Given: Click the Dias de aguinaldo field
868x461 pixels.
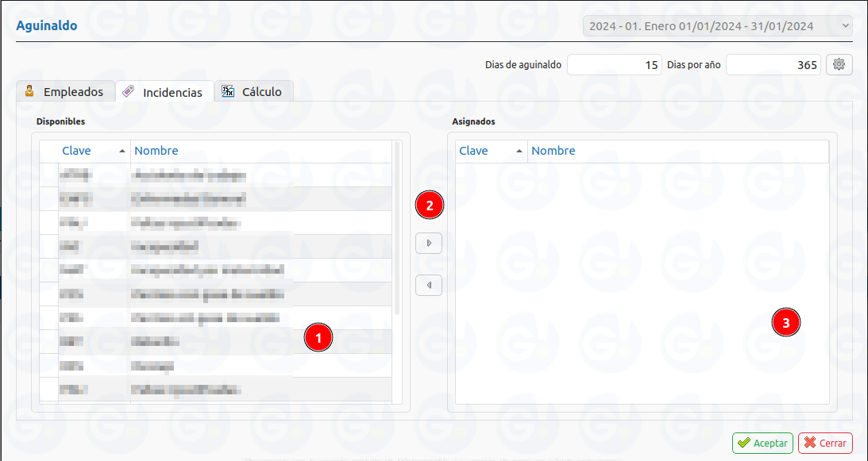Looking at the screenshot, I should click(x=614, y=65).
